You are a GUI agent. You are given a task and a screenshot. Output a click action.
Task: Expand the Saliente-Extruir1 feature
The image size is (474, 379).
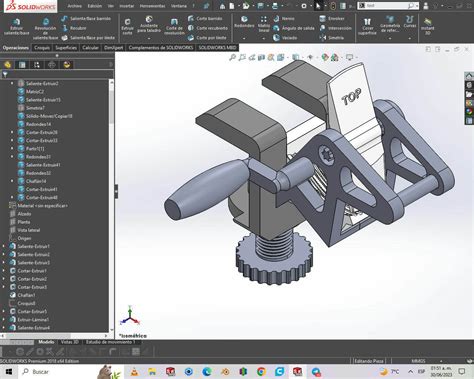click(x=4, y=246)
